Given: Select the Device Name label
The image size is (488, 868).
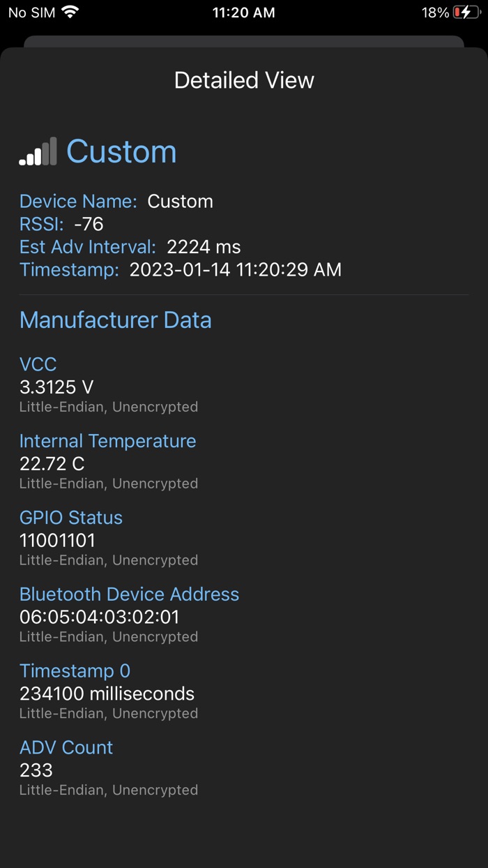Looking at the screenshot, I should point(78,202).
